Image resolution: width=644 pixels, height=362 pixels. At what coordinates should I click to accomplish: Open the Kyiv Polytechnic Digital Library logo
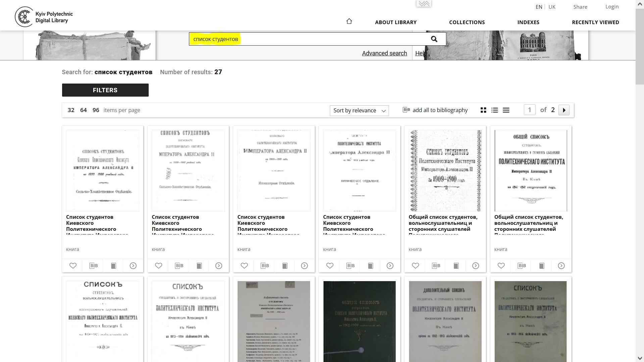pos(44,17)
